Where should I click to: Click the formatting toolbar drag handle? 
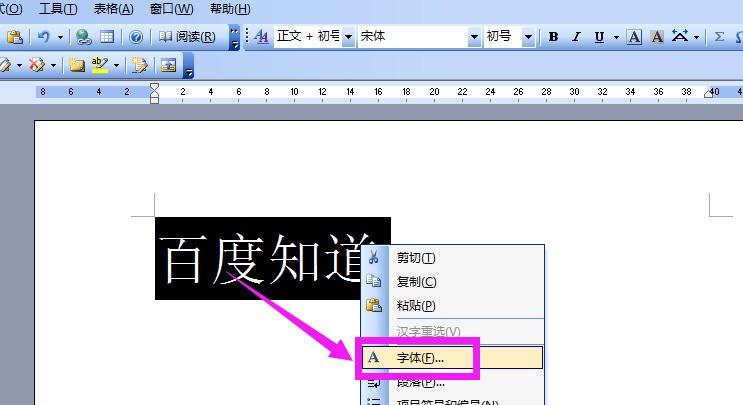pyautogui.click(x=247, y=37)
